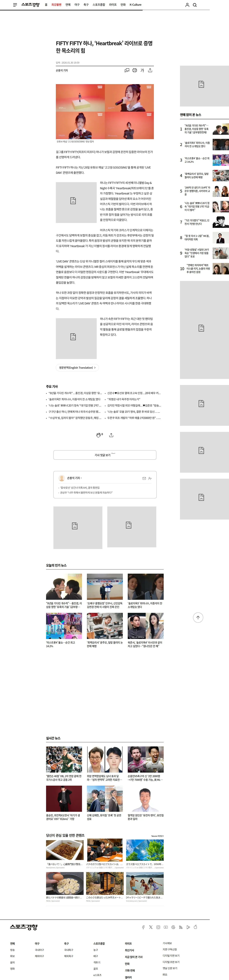The width and height of the screenshot is (229, 980).
Task: Open 주요 기사 link about 구구단 출신 하나
Action: click(x=74, y=412)
